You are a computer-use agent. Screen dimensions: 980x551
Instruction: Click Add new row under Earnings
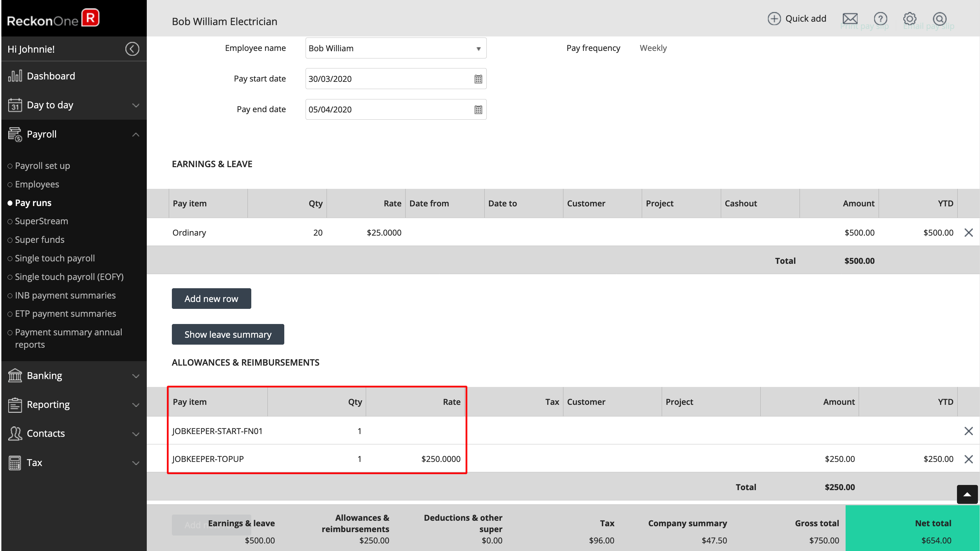point(211,299)
